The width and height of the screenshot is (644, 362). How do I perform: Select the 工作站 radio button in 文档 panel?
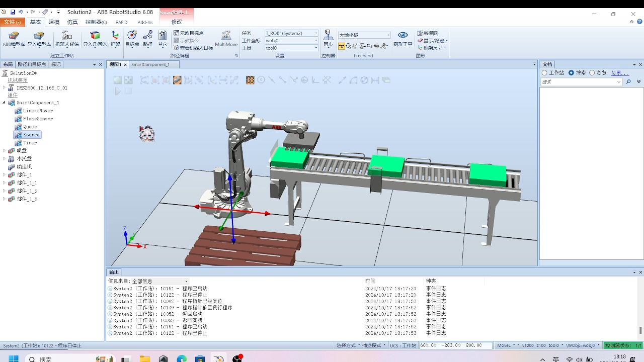[545, 72]
